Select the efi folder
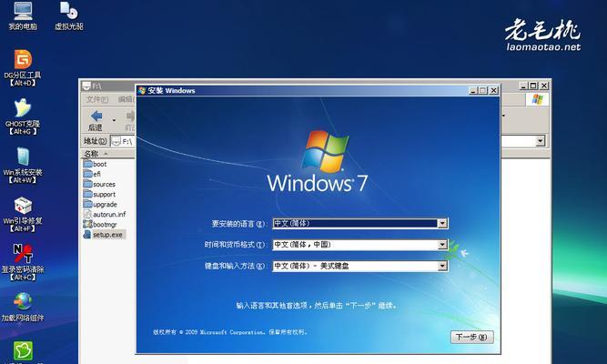This screenshot has height=364, width=607. 92,174
